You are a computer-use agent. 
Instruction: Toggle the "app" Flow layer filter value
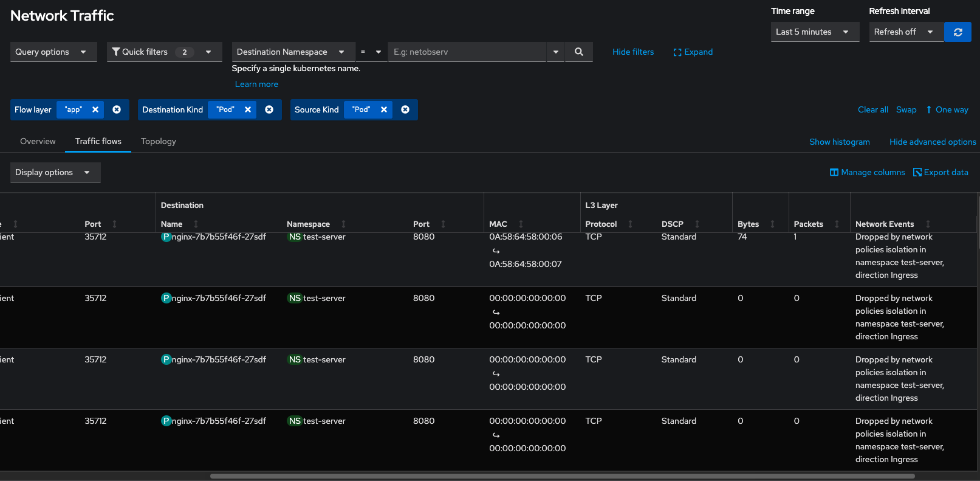74,110
